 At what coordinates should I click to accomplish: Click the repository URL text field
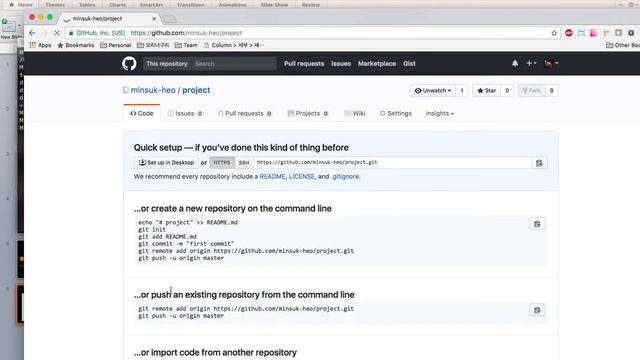(392, 162)
